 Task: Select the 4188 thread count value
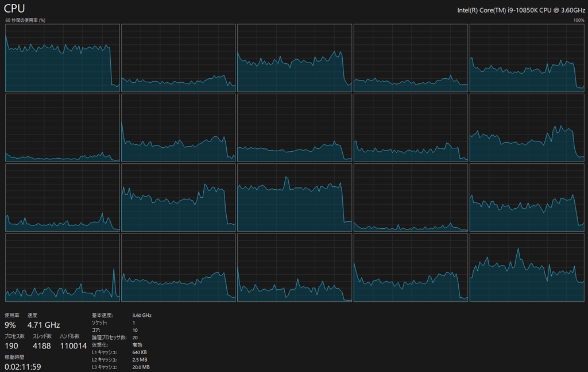[42, 346]
